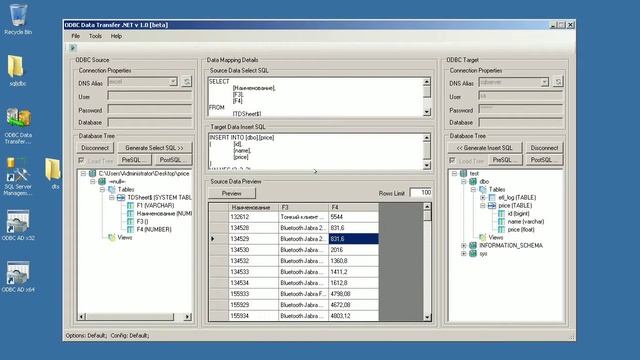Click the Rows Limit field
640x360 pixels.
click(x=421, y=193)
